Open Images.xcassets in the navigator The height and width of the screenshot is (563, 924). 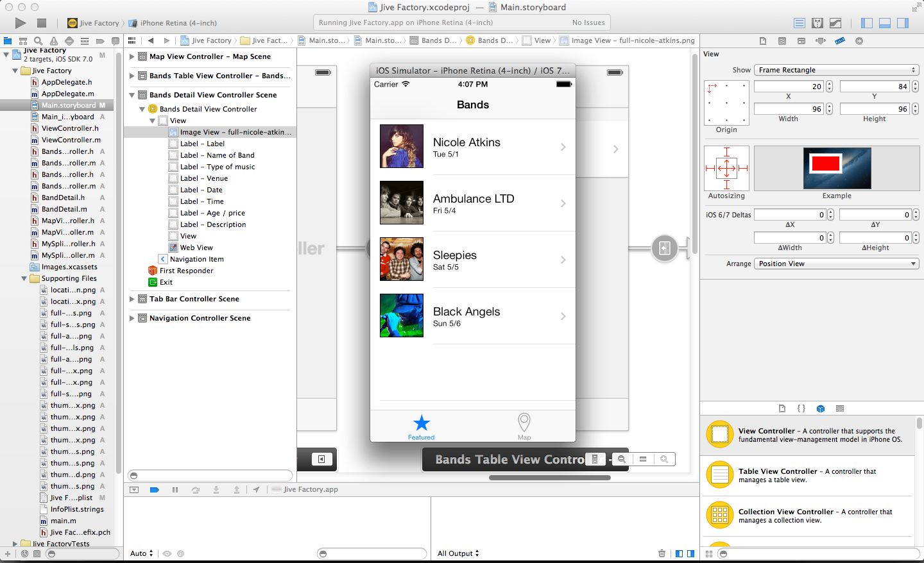(x=69, y=267)
